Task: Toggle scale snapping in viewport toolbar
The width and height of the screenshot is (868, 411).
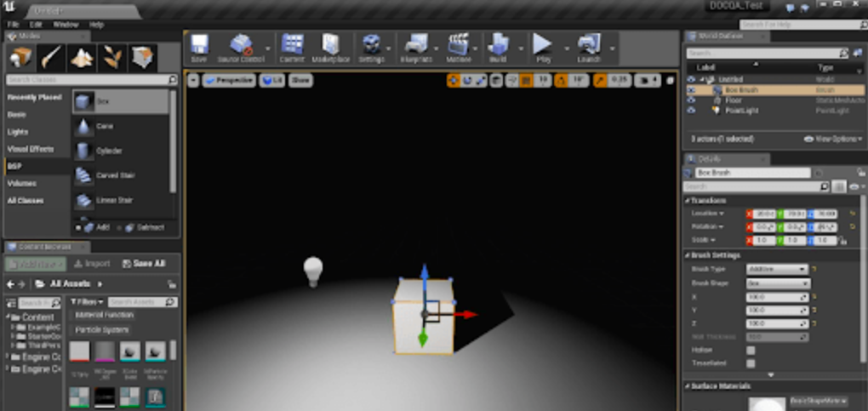Action: tap(600, 80)
